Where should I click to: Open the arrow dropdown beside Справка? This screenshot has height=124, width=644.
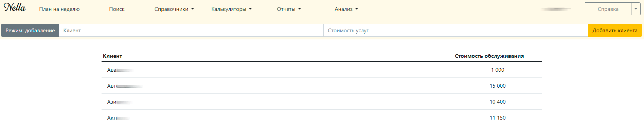pyautogui.click(x=636, y=9)
